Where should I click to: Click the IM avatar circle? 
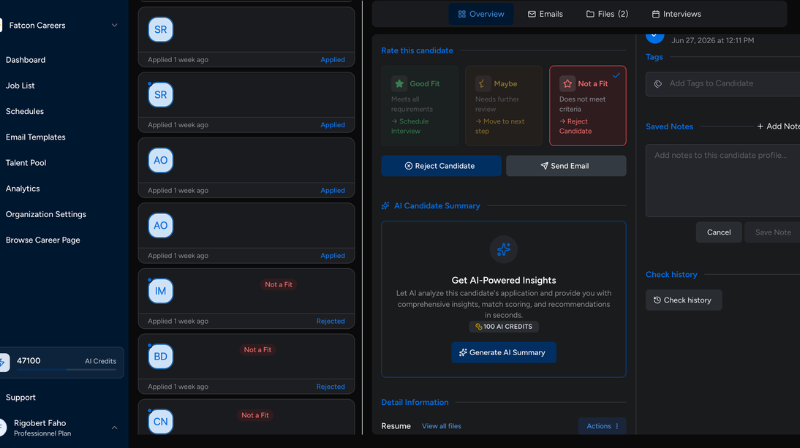(x=160, y=291)
